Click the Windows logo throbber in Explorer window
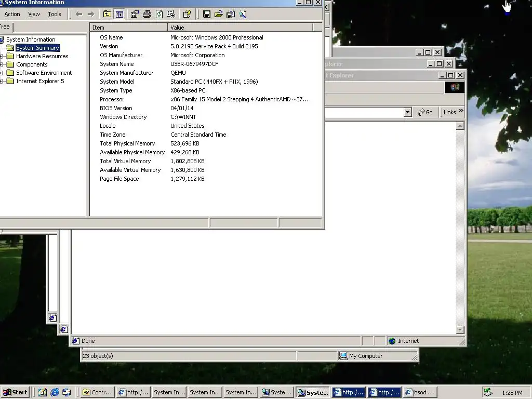The height and width of the screenshot is (399, 532). pyautogui.click(x=454, y=87)
